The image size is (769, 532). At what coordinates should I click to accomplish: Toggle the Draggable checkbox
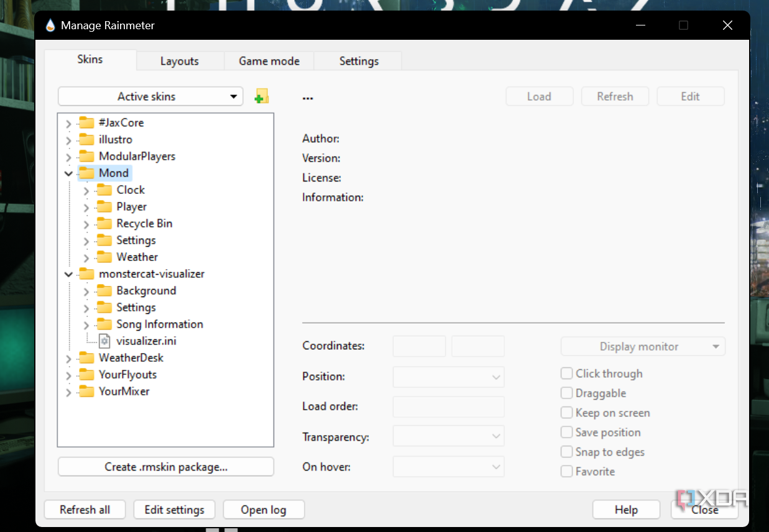click(566, 393)
